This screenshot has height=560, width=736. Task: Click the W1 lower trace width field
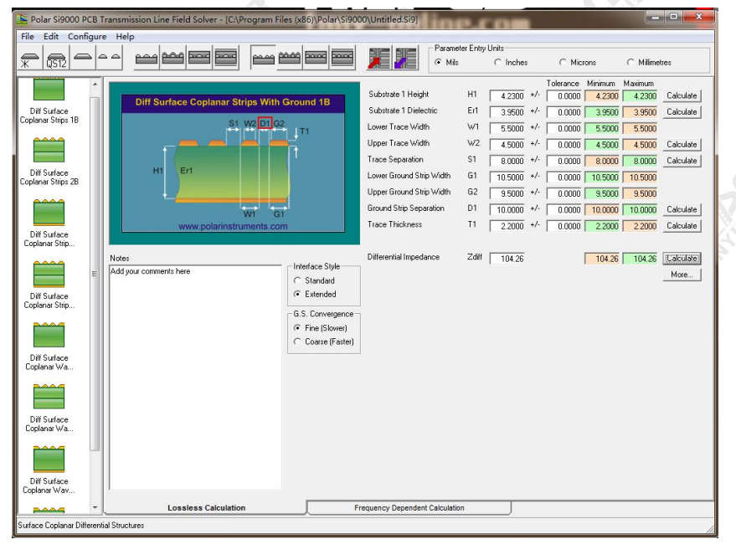pyautogui.click(x=507, y=129)
